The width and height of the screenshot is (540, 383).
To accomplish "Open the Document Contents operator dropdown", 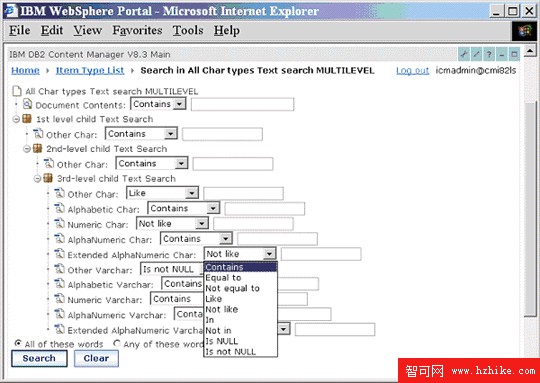I will pos(158,104).
